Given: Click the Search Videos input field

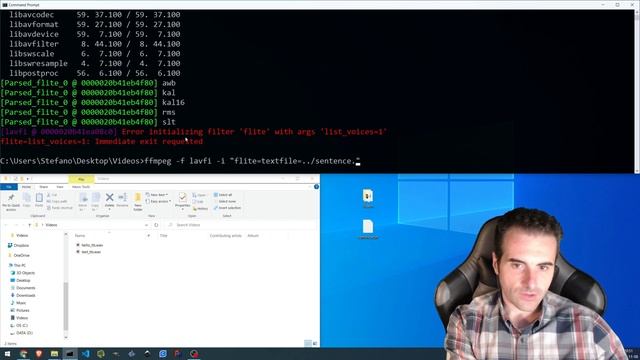Looking at the screenshot, I should pyautogui.click(x=241, y=225).
